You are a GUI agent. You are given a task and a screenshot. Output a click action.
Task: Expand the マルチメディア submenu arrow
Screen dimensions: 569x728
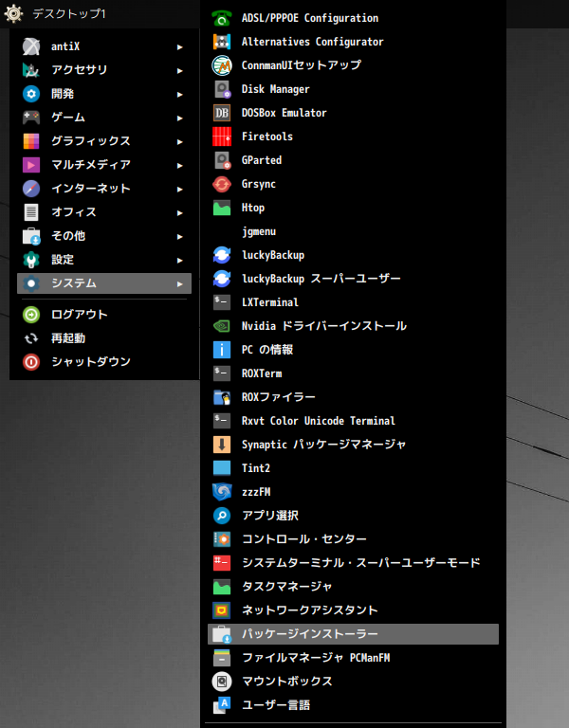click(x=180, y=165)
